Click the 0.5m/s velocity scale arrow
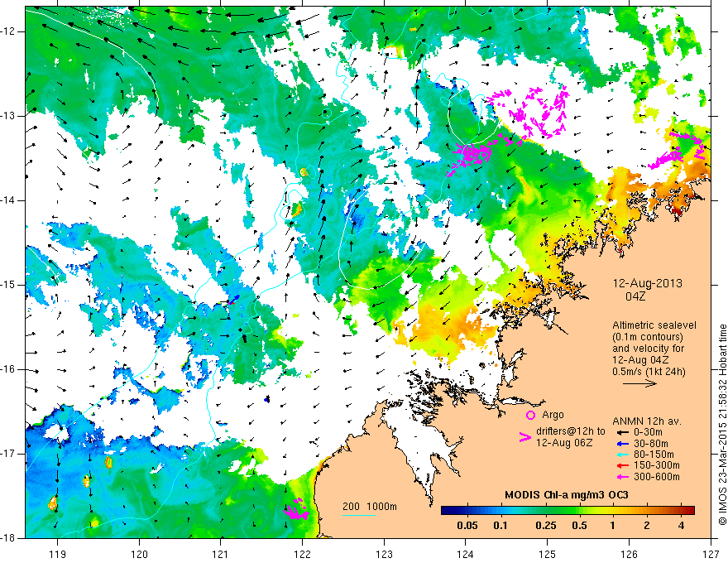The image size is (728, 563). (639, 383)
